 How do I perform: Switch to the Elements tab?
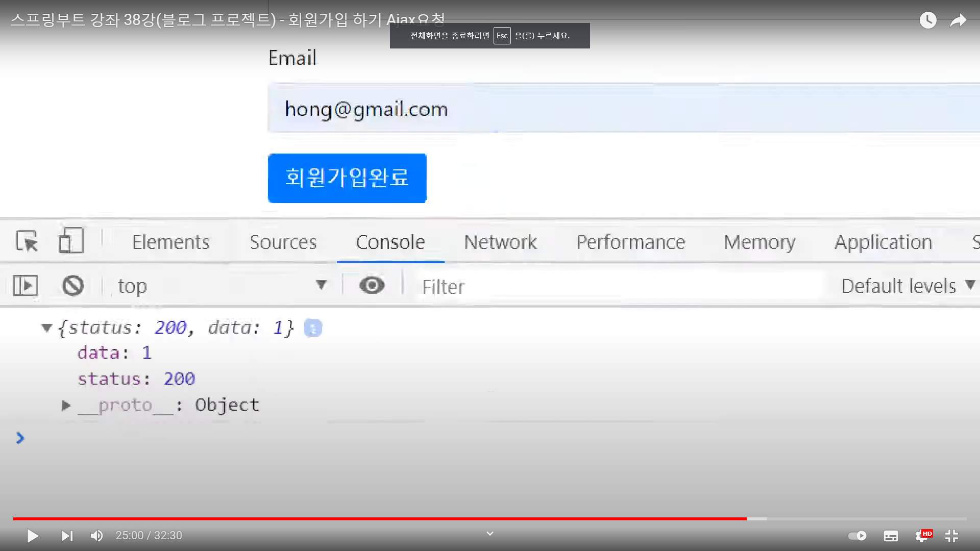(170, 242)
